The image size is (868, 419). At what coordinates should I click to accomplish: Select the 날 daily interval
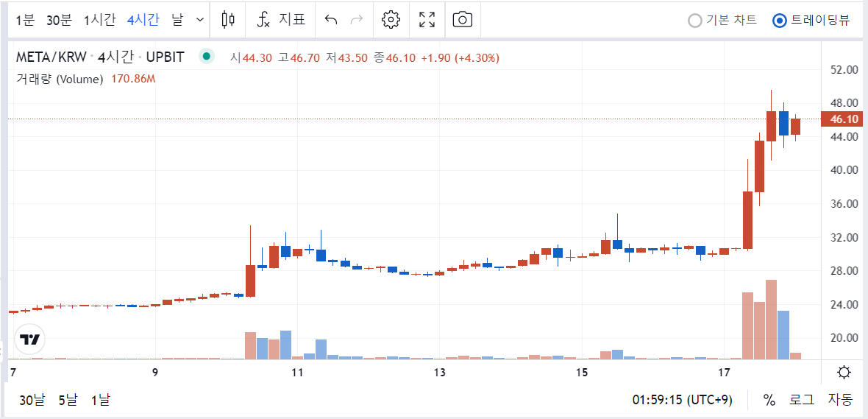click(x=177, y=20)
